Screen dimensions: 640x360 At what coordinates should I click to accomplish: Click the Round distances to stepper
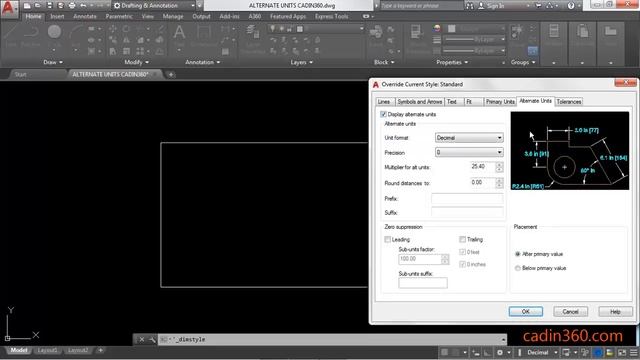[x=499, y=183]
